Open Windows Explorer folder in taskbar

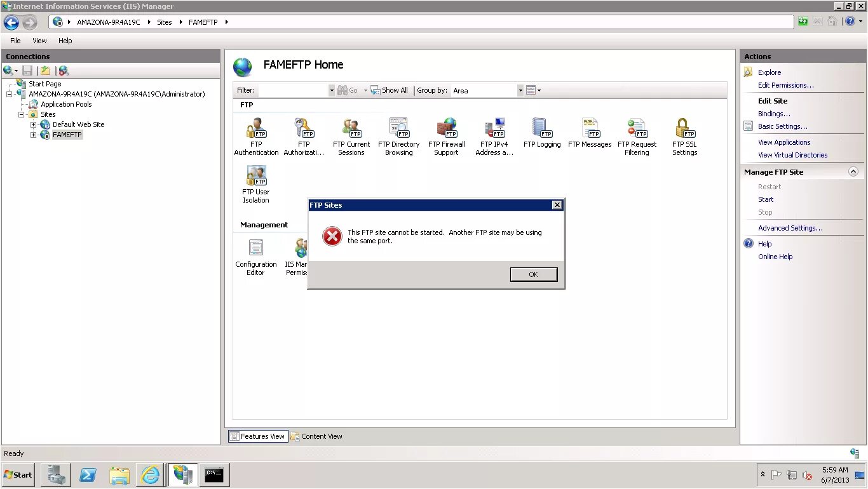coord(119,474)
